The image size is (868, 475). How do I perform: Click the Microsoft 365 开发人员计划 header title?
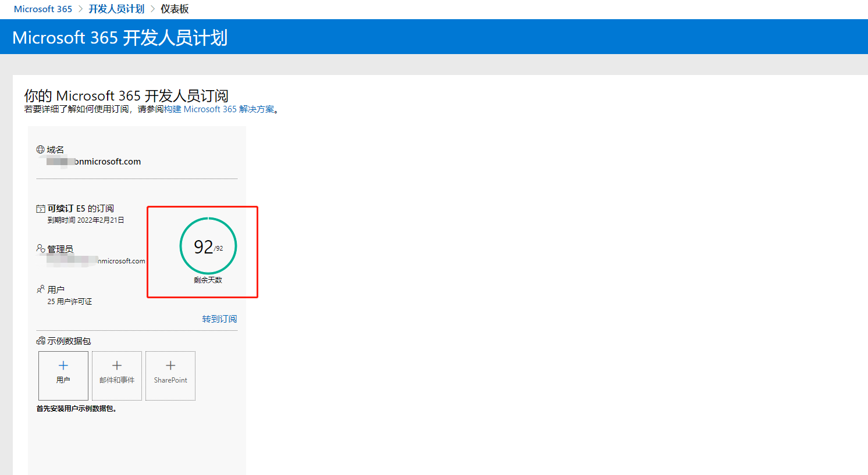click(x=120, y=38)
